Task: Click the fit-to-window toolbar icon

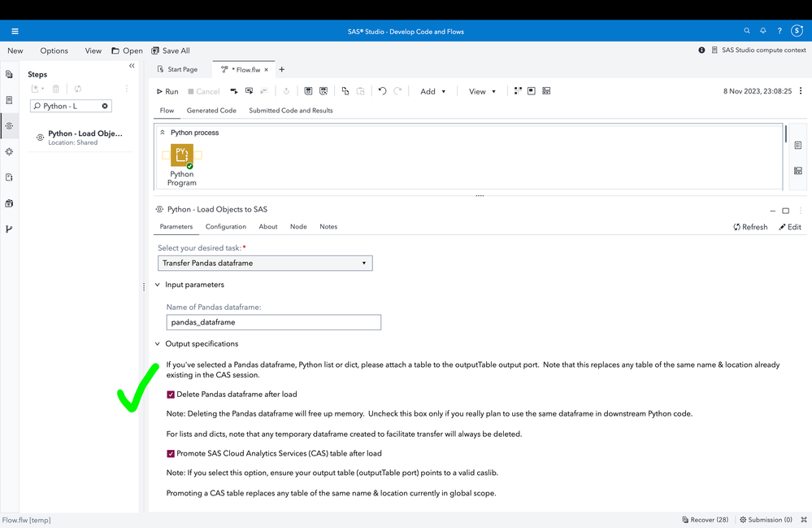Action: [x=532, y=91]
